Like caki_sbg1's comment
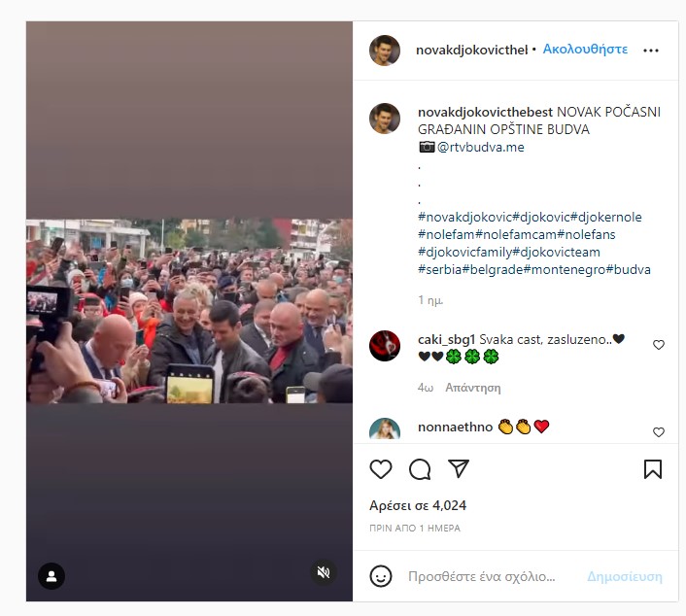 [x=659, y=345]
